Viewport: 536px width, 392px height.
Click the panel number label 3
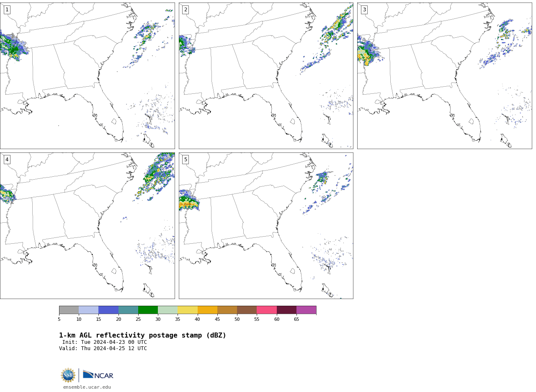(364, 10)
